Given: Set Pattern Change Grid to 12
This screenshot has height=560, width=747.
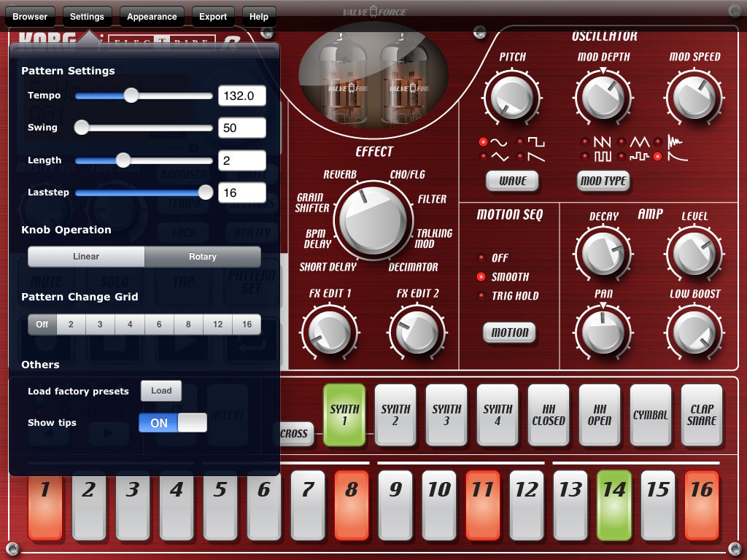Looking at the screenshot, I should 217,324.
